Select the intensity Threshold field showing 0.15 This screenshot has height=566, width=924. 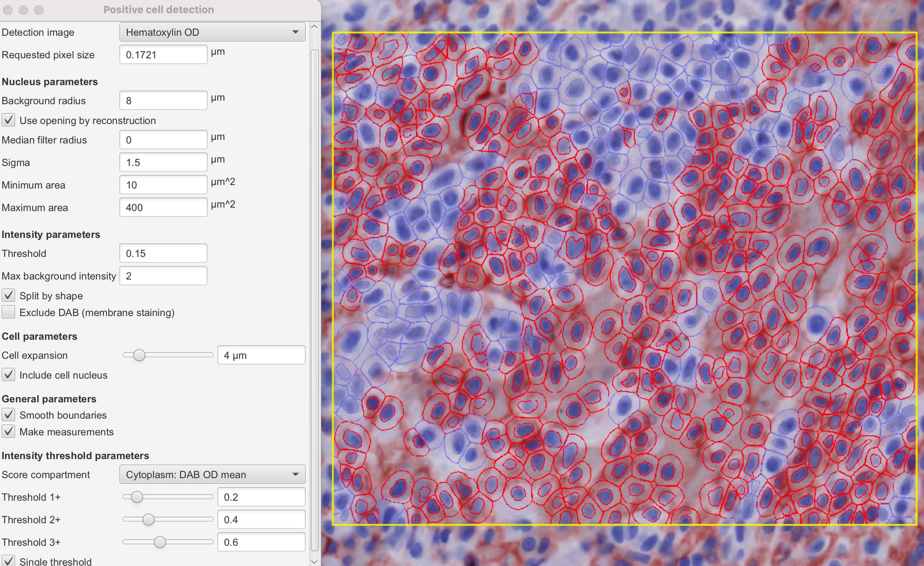point(163,253)
